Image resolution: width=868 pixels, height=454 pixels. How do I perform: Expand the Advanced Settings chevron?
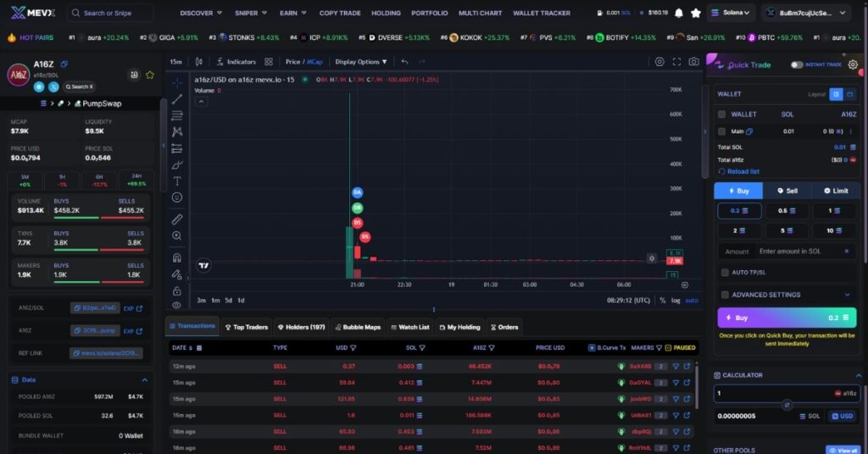[x=847, y=295]
